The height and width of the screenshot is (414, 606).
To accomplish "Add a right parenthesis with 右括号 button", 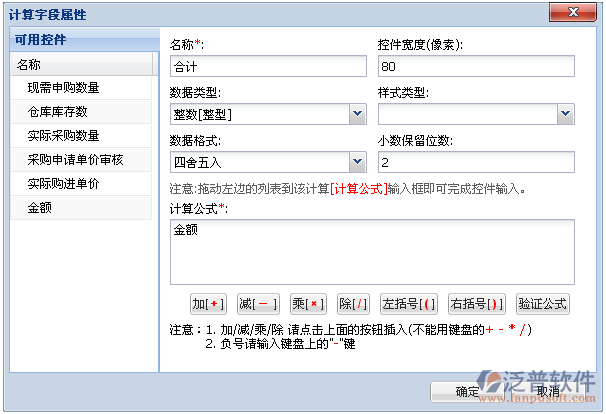I will click(x=476, y=304).
